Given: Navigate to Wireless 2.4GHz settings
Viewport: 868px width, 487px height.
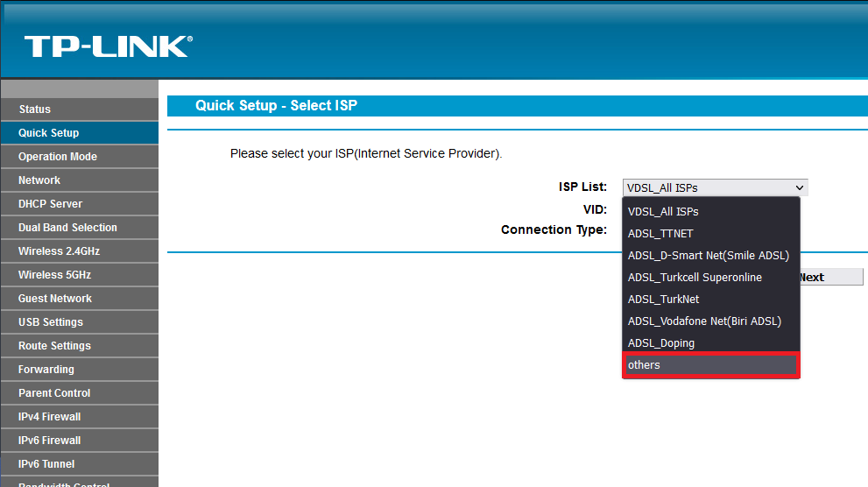Looking at the screenshot, I should coord(80,251).
